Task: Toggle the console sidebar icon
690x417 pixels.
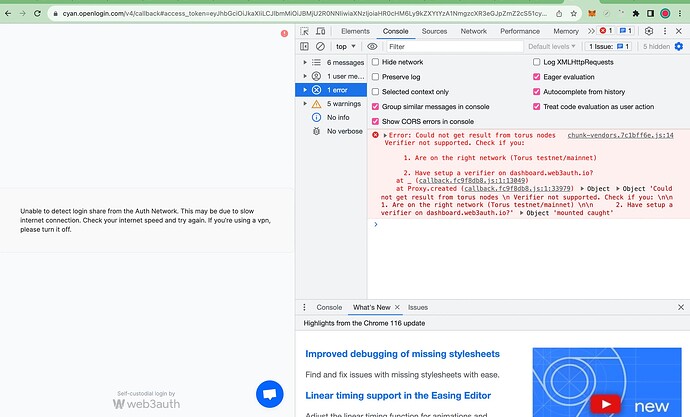Action: [x=304, y=46]
